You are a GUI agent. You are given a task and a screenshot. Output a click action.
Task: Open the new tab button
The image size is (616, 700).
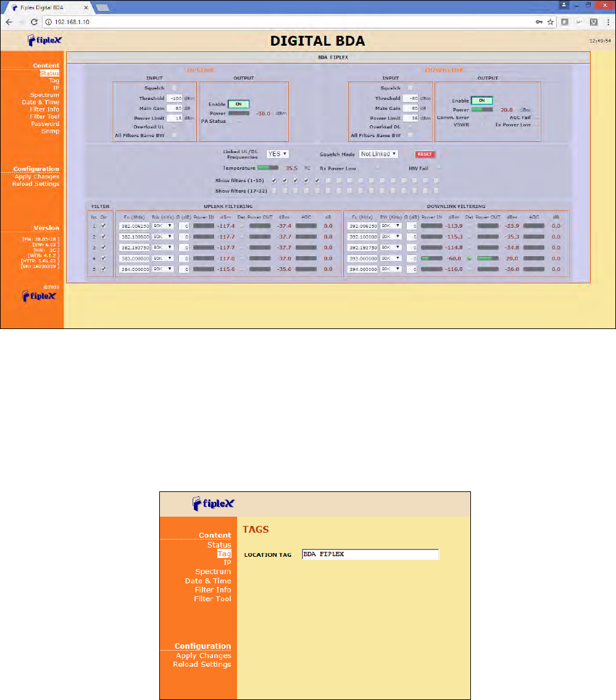pyautogui.click(x=102, y=7)
